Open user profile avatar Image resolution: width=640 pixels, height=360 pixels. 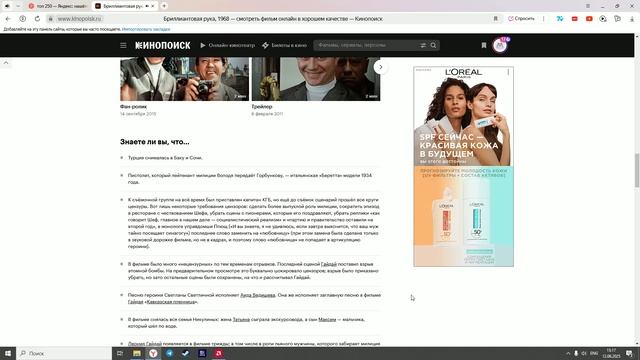(500, 45)
